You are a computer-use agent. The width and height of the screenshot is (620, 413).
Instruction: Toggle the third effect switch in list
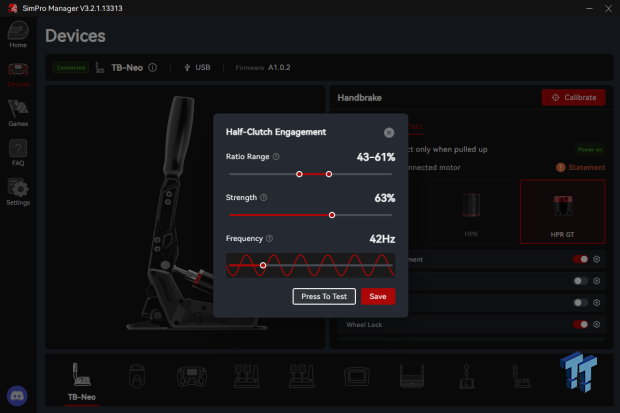[580, 303]
